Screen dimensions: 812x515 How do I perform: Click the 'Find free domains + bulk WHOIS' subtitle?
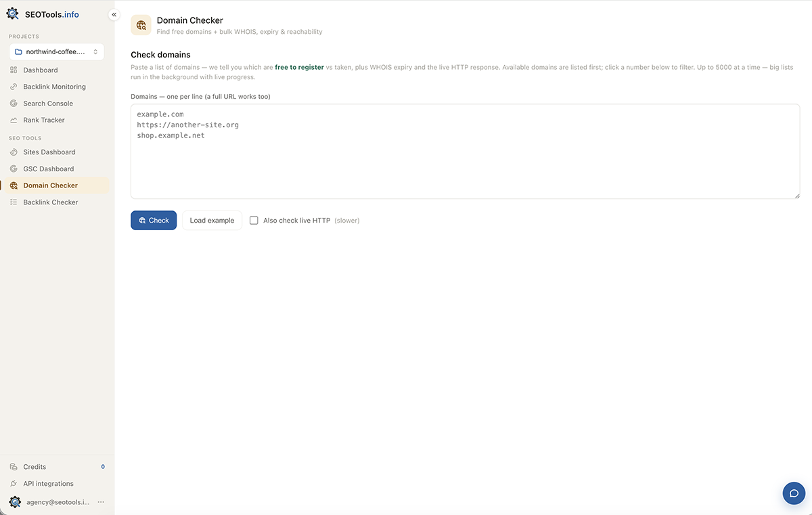click(x=240, y=32)
